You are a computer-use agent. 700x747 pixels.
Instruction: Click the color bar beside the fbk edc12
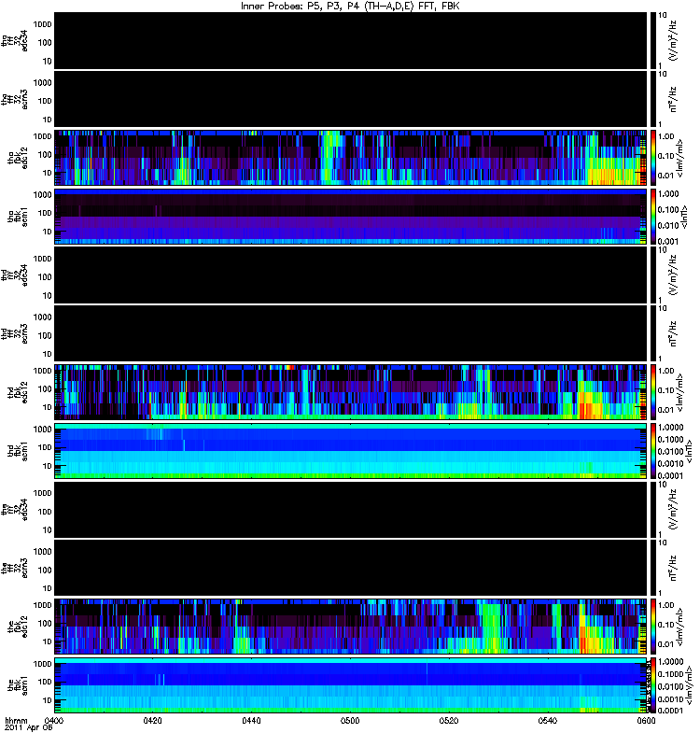pyautogui.click(x=652, y=627)
